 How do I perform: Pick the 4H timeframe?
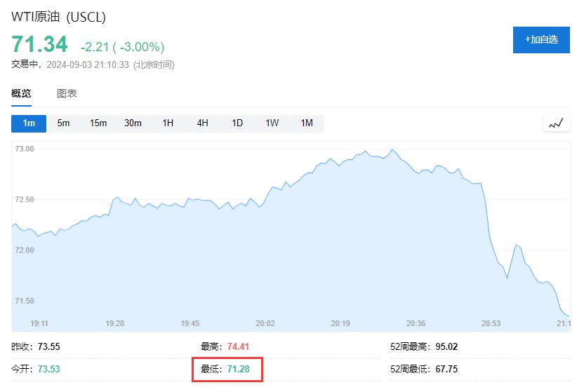202,123
